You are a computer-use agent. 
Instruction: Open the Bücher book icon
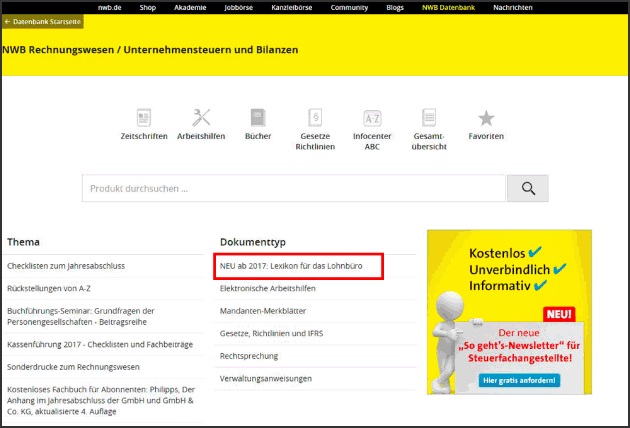[x=258, y=118]
